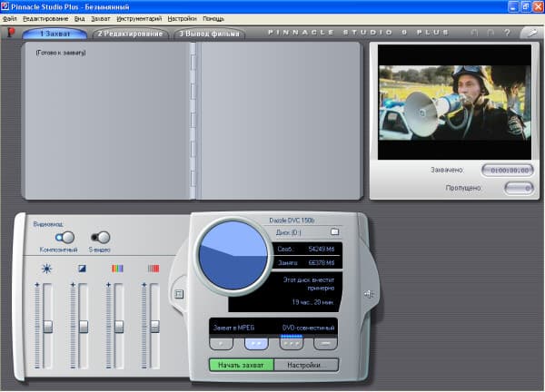Click the redo arrow icon
Image resolution: width=545 pixels, height=392 pixels.
click(x=490, y=33)
